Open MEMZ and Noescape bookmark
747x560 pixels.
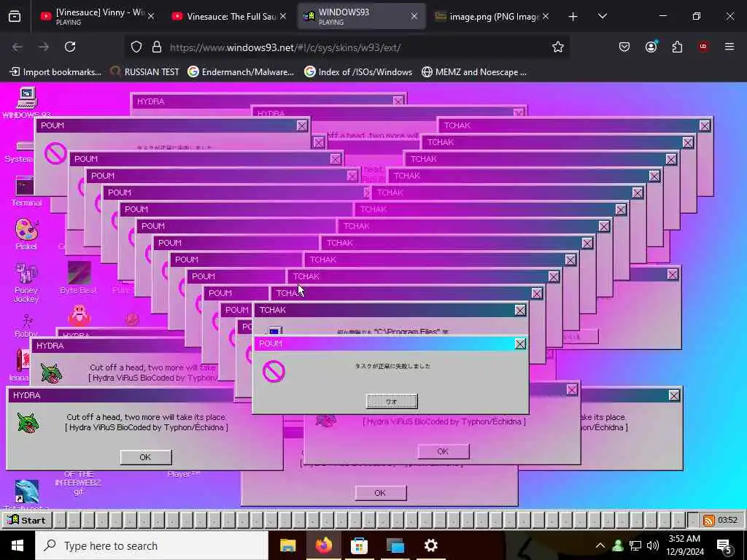pyautogui.click(x=474, y=72)
